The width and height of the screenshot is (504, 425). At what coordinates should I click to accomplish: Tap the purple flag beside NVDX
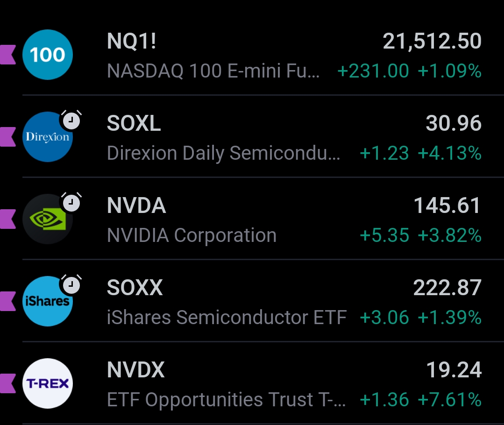[x=8, y=383]
